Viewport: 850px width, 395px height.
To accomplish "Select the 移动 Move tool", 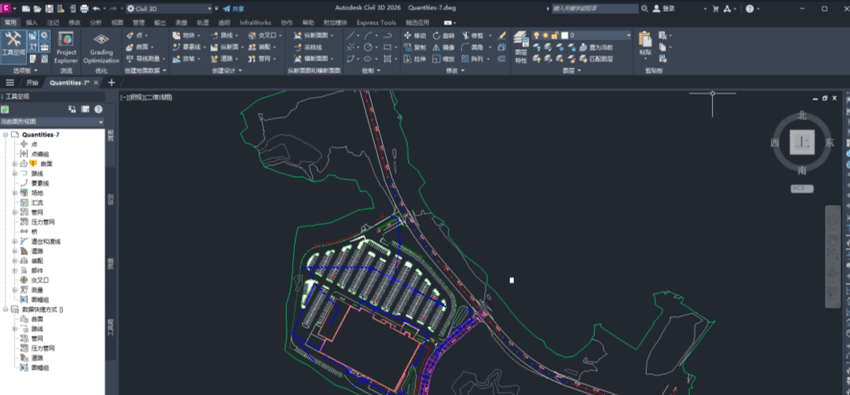I will pos(415,35).
